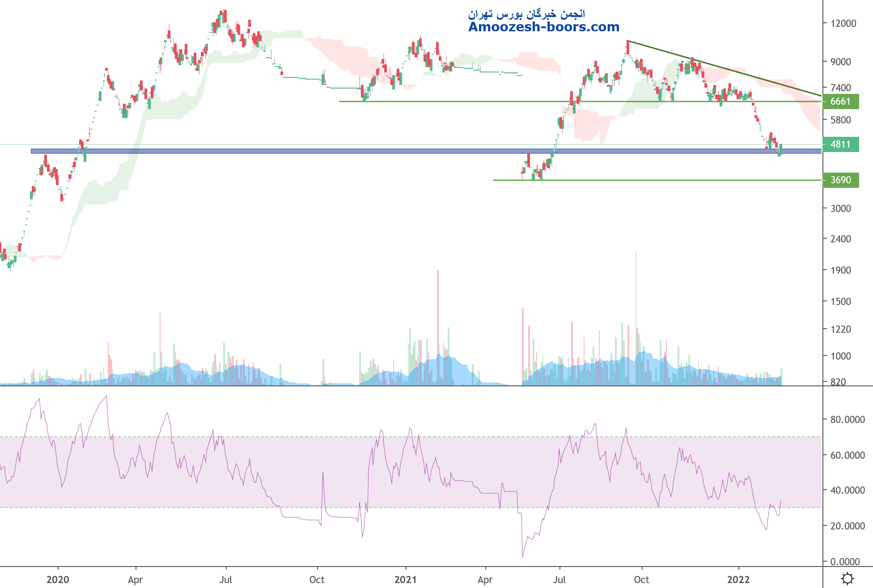Select the 4811 current price label
Image resolution: width=873 pixels, height=588 pixels.
[840, 144]
